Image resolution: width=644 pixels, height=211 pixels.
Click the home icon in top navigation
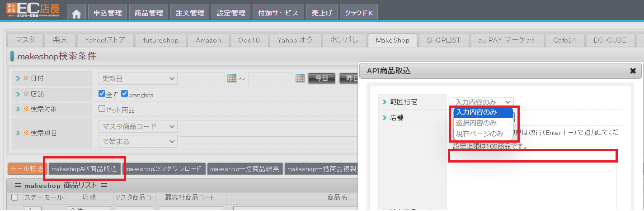tap(76, 13)
